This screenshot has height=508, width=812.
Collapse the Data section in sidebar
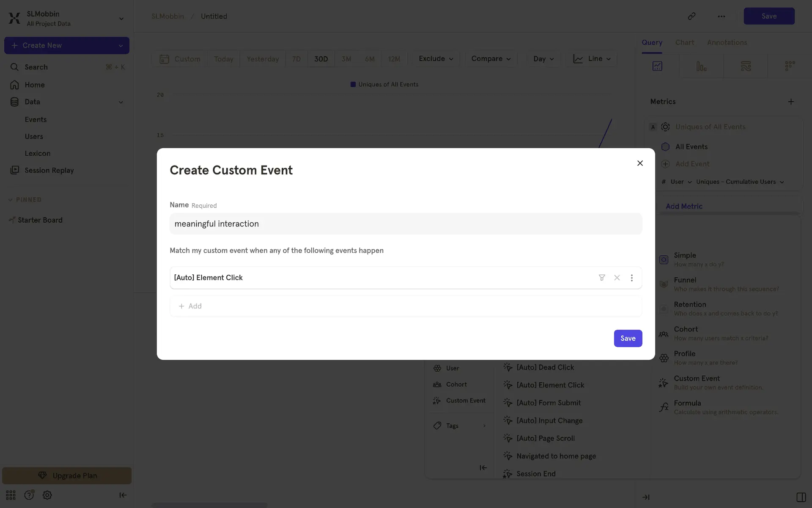(x=121, y=102)
